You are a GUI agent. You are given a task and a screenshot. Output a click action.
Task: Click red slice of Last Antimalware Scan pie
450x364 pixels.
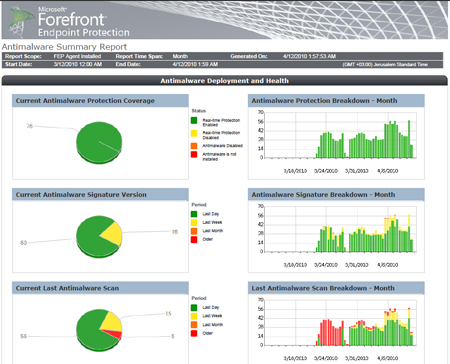tap(115, 333)
